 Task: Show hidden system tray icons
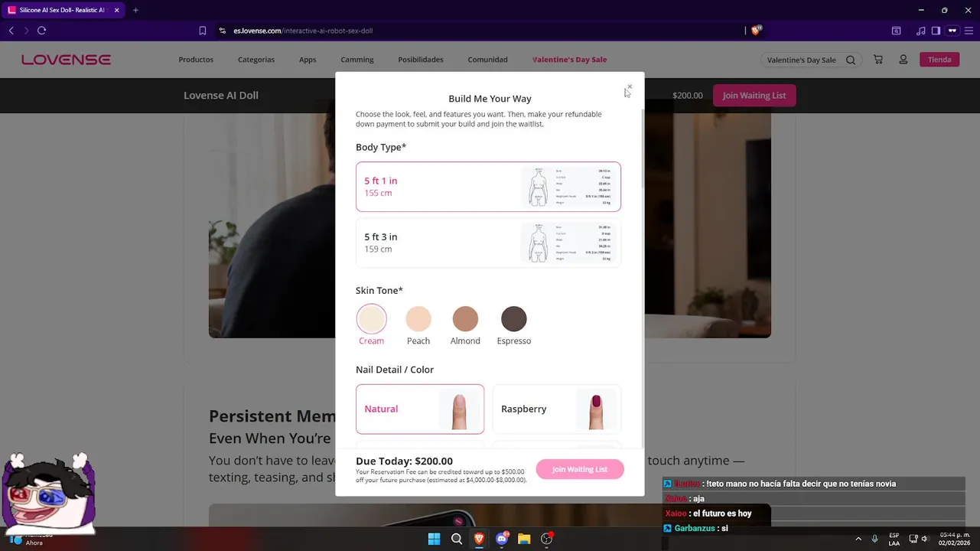click(858, 539)
